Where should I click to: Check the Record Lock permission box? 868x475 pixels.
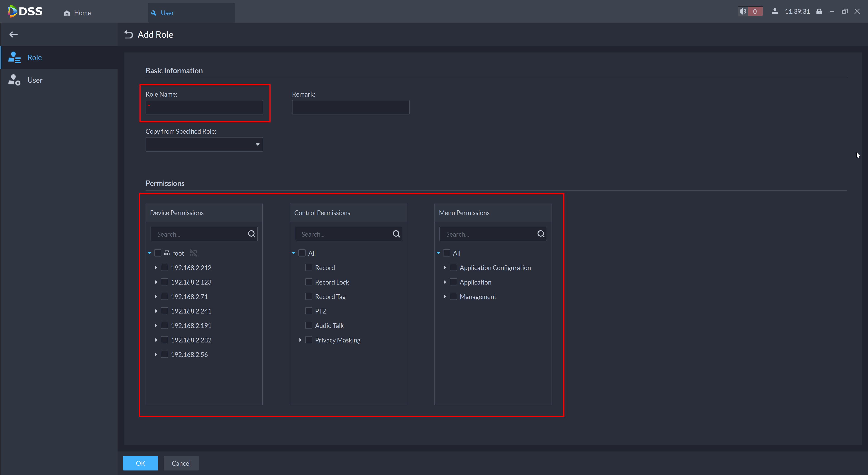coord(308,282)
